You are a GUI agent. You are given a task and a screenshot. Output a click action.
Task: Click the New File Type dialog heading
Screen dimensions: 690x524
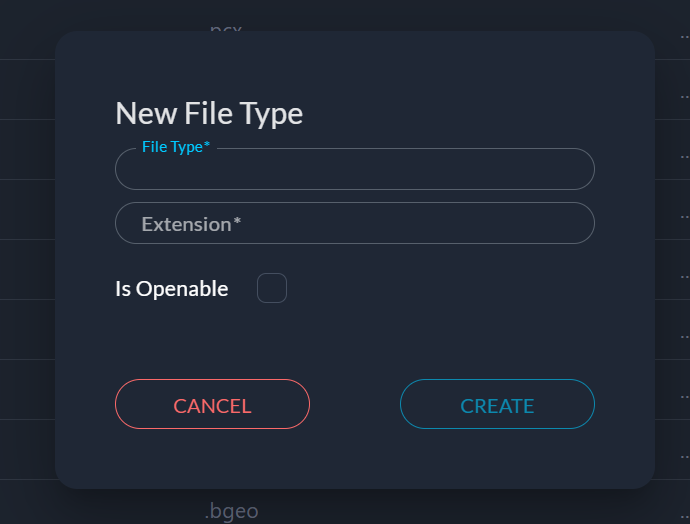(x=209, y=113)
